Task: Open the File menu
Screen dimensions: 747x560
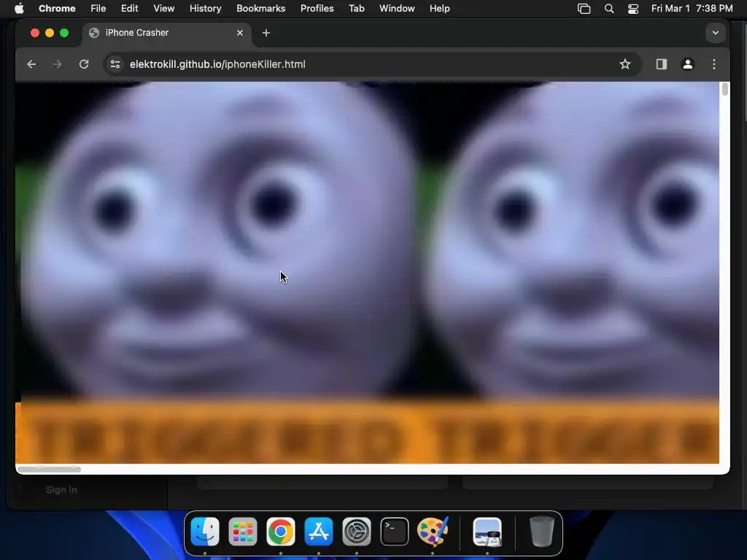Action: 98,9
